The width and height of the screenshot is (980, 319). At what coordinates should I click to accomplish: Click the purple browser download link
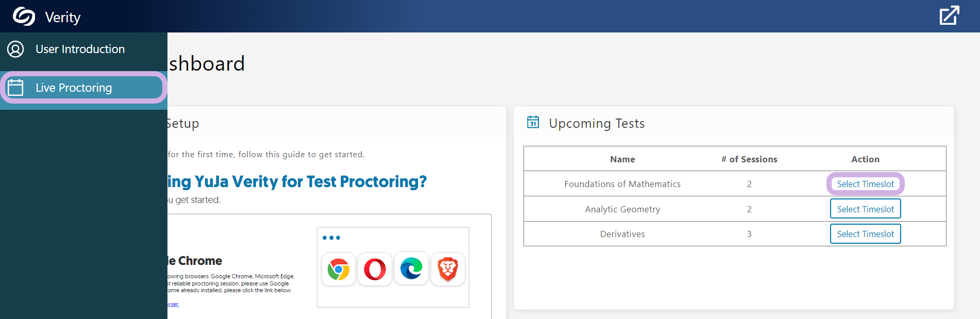tap(173, 304)
